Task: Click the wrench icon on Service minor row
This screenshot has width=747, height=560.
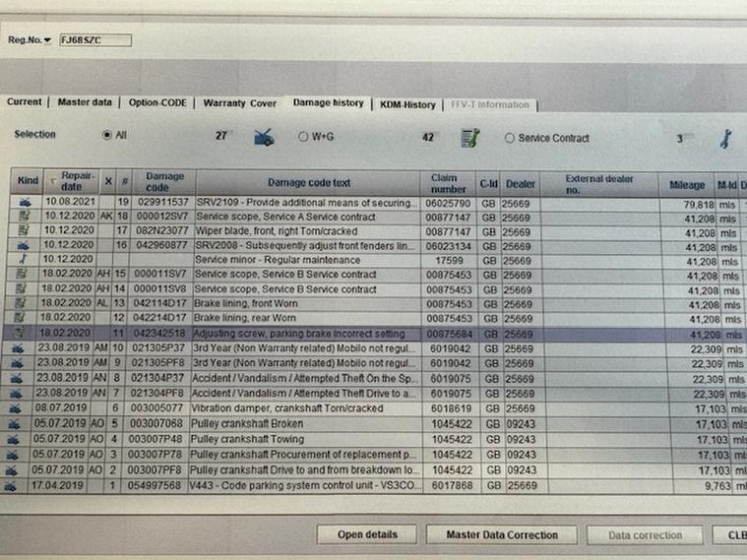Action: coord(26,260)
